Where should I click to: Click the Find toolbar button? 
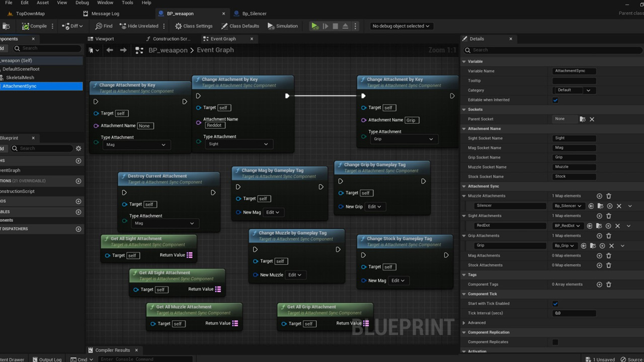click(x=104, y=26)
